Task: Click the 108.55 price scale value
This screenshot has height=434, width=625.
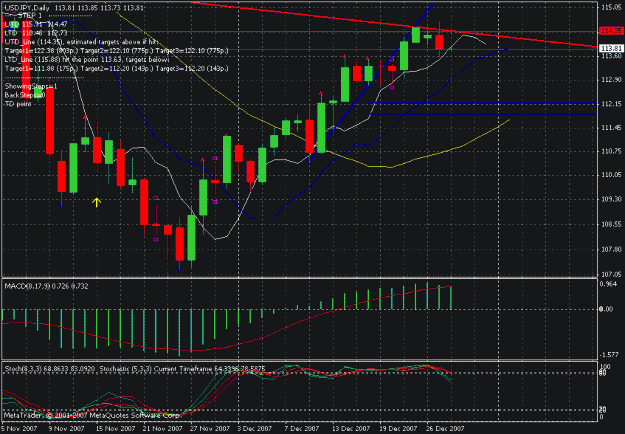Action: [611, 224]
